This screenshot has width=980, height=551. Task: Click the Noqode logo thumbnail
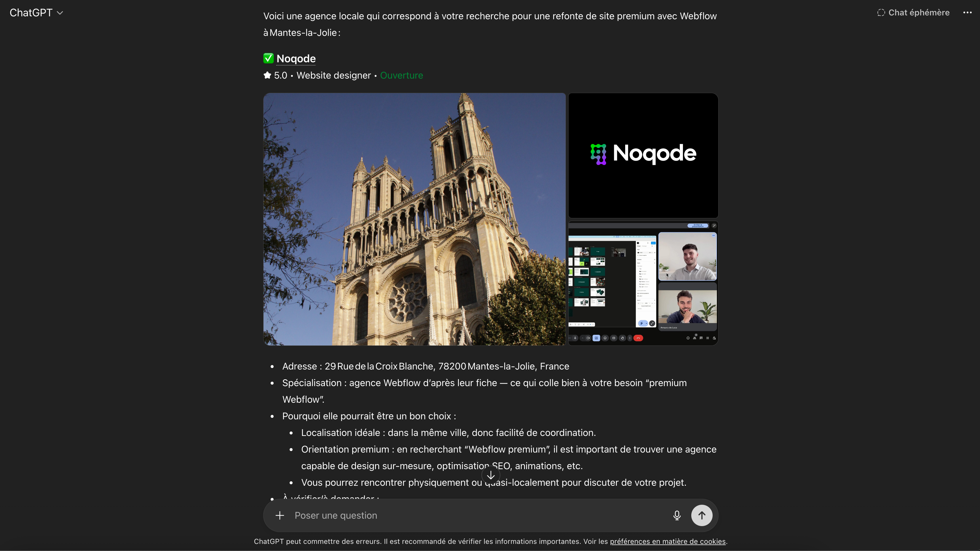[643, 155]
